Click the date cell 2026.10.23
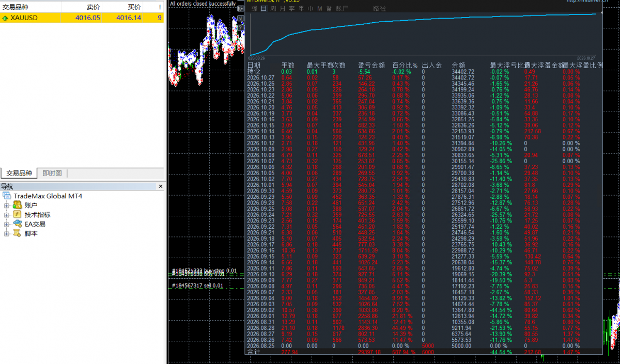This screenshot has width=620, height=364. (261, 89)
